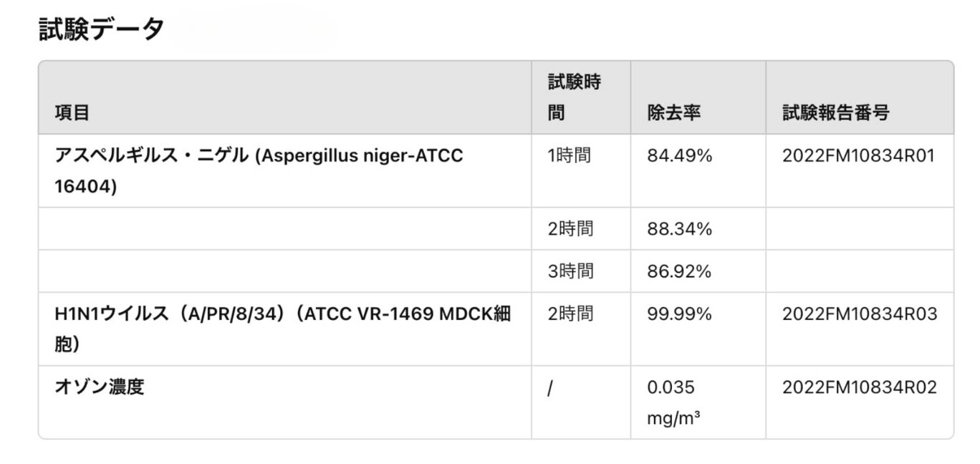Click the 2時間 cell beside 88.34%
The image size is (980, 464).
570,229
